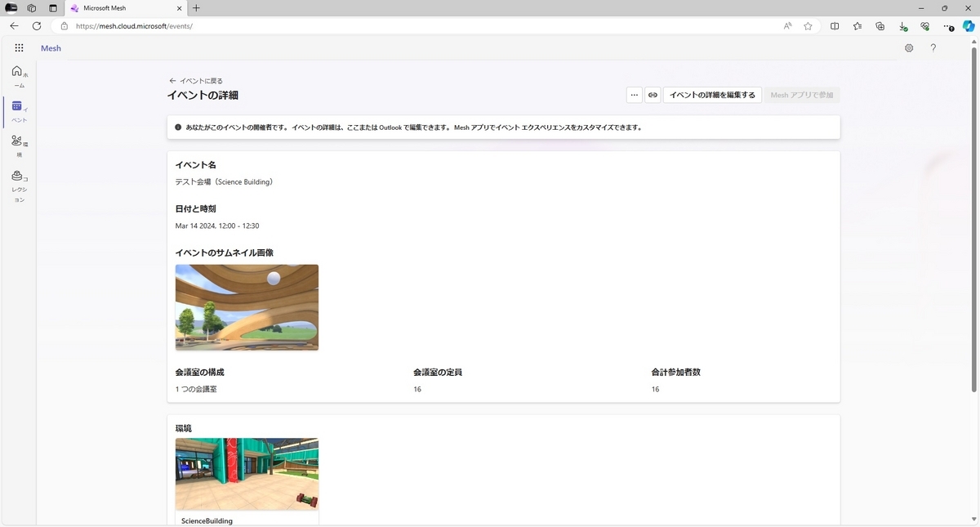The height and width of the screenshot is (527, 980).
Task: Open Edge Collections toolbar icon
Action: point(880,26)
